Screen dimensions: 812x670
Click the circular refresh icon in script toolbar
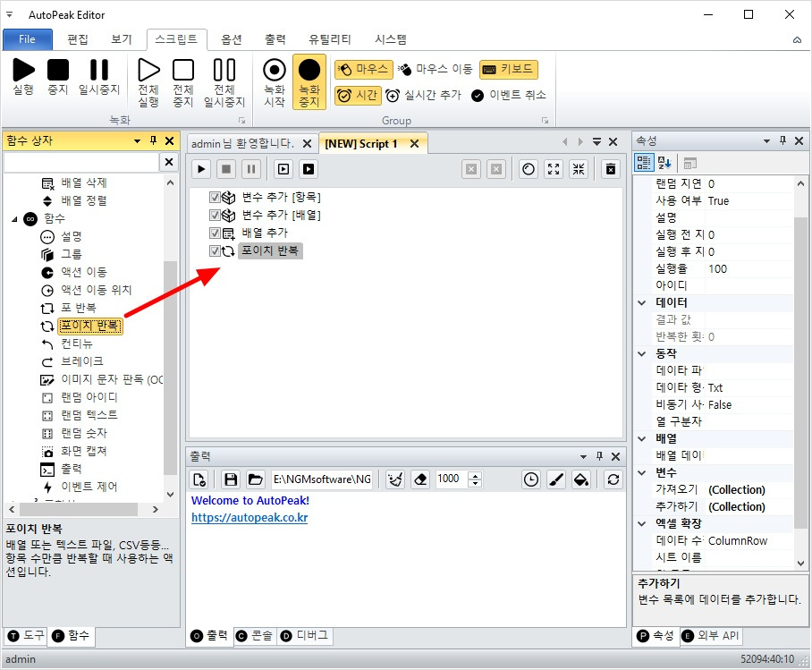pyautogui.click(x=529, y=169)
